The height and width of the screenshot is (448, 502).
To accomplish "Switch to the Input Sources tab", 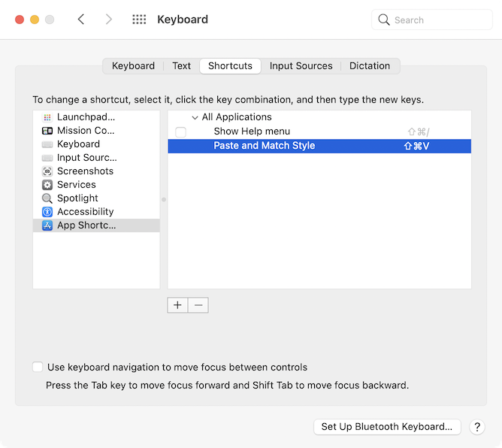I will point(301,66).
